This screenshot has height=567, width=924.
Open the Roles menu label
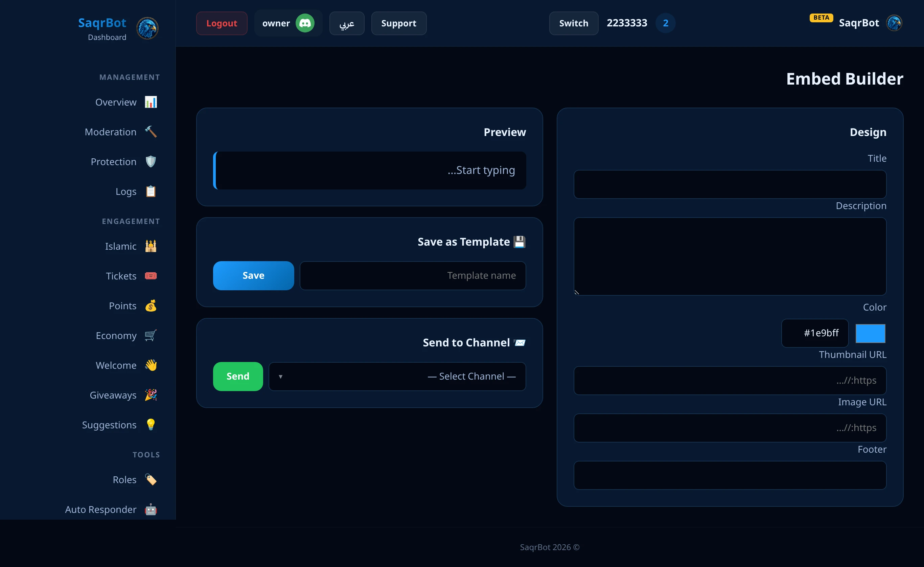click(x=125, y=480)
